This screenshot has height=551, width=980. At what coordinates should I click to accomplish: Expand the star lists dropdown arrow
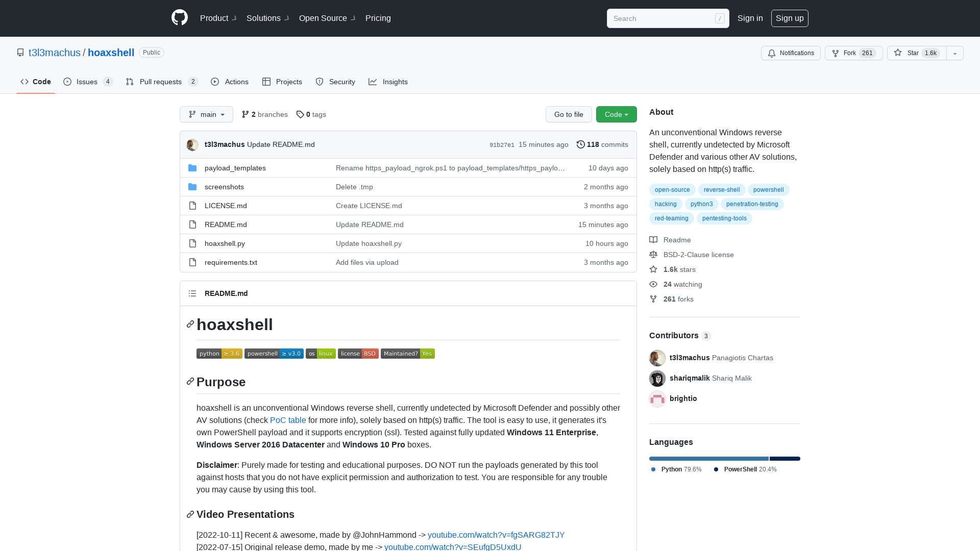coord(955,53)
